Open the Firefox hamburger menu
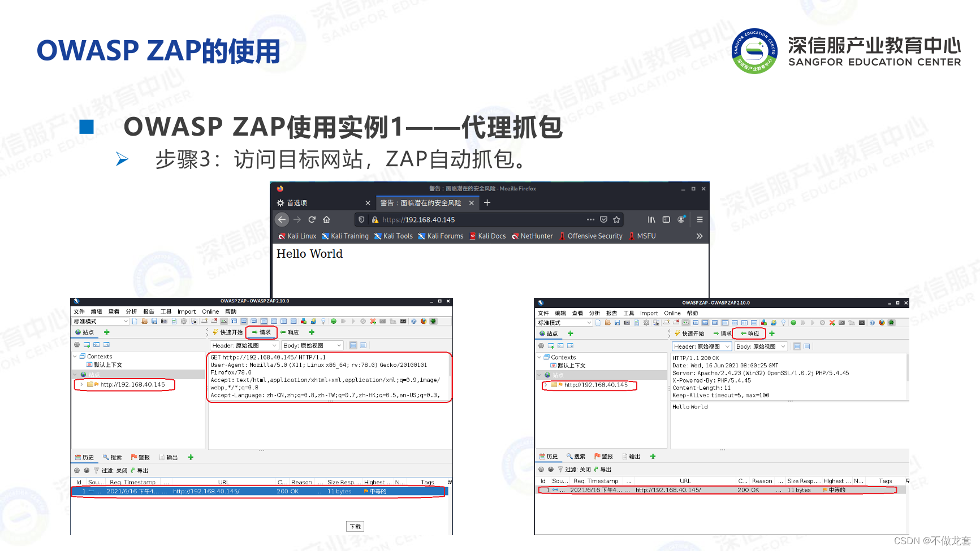The width and height of the screenshot is (980, 551). (700, 219)
